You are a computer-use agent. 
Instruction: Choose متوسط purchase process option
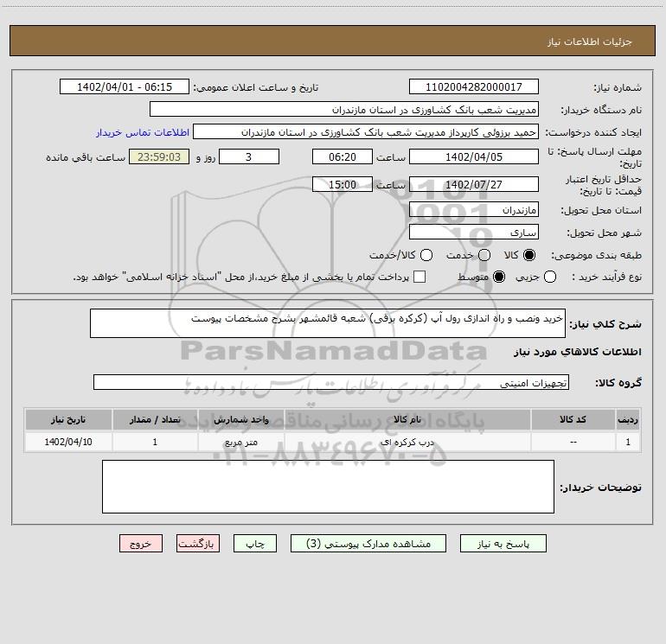point(499,277)
